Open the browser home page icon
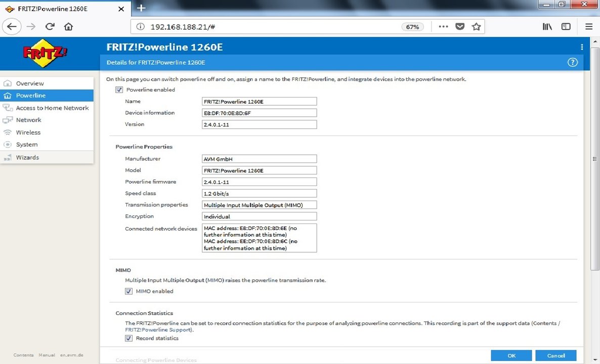Image resolution: width=600 pixels, height=364 pixels. tap(68, 26)
